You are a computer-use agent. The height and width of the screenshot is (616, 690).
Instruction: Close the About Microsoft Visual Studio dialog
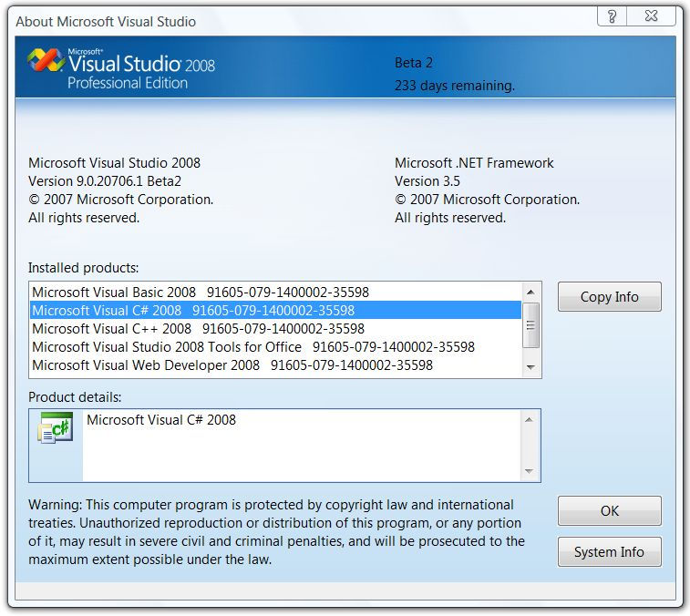651,16
